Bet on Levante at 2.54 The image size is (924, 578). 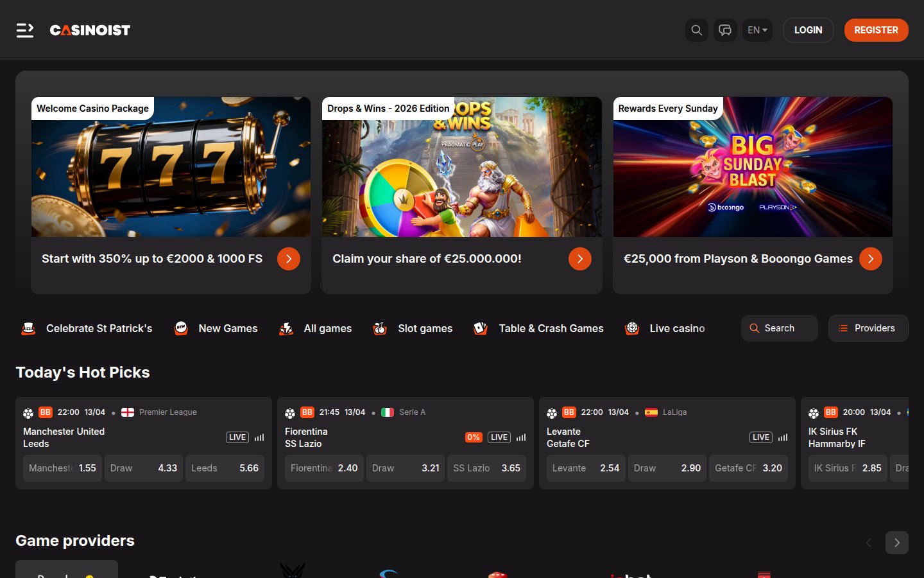pyautogui.click(x=586, y=468)
